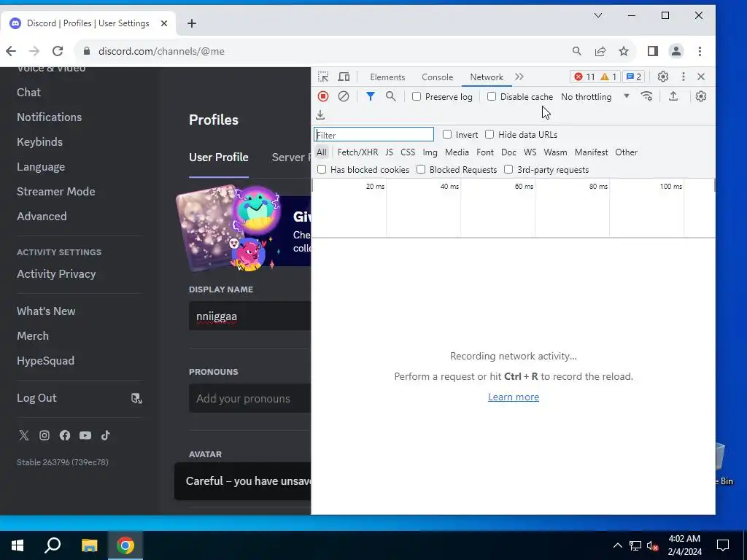Viewport: 747px width, 560px height.
Task: Open Windows Start menu
Action: pos(18,545)
